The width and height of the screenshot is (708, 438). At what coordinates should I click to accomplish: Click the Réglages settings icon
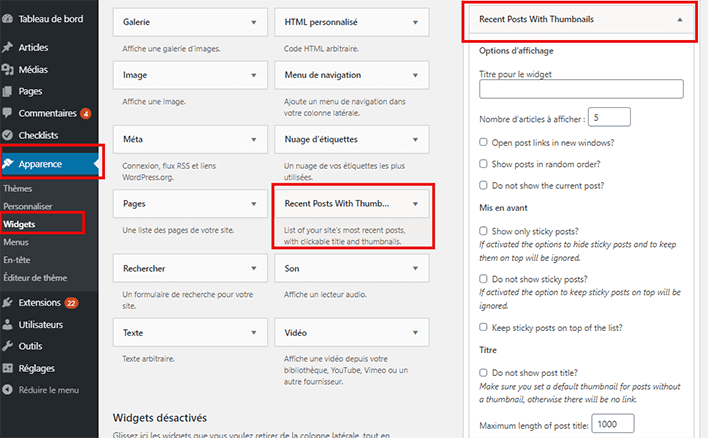7,368
